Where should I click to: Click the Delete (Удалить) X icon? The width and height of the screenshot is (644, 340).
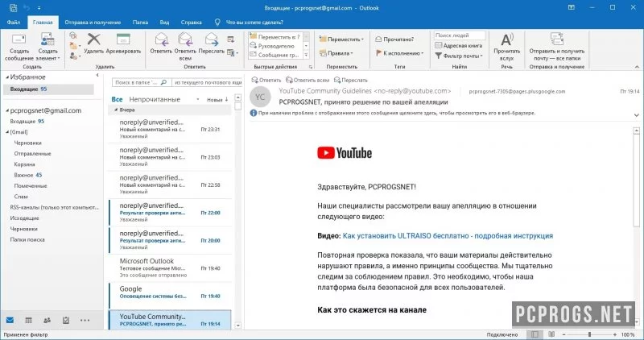[94, 39]
